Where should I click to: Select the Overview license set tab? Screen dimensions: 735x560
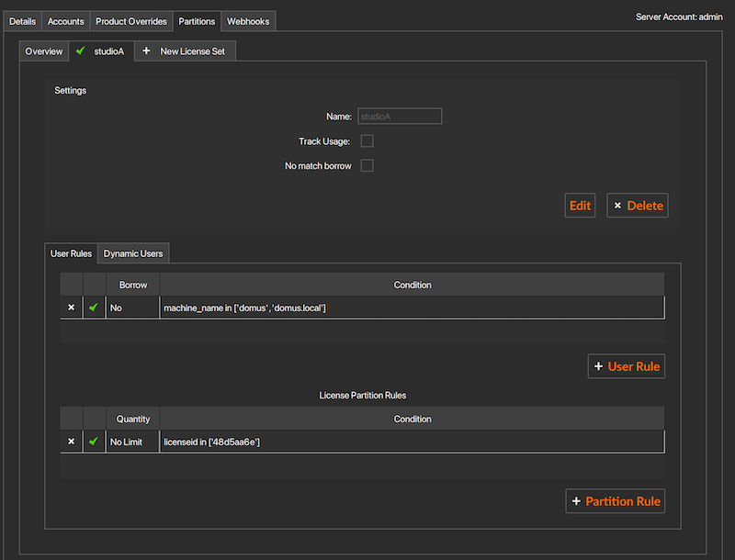point(44,51)
